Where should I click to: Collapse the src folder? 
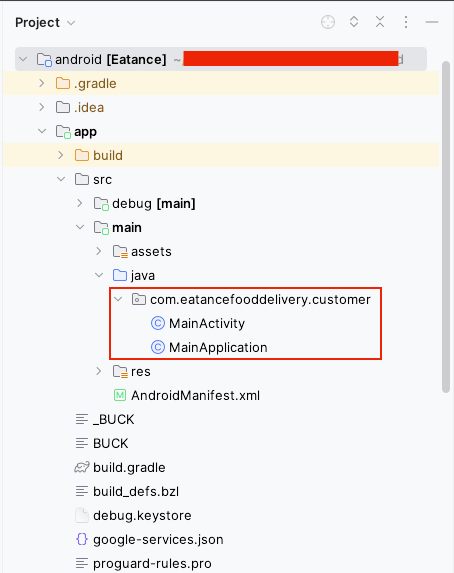[61, 179]
